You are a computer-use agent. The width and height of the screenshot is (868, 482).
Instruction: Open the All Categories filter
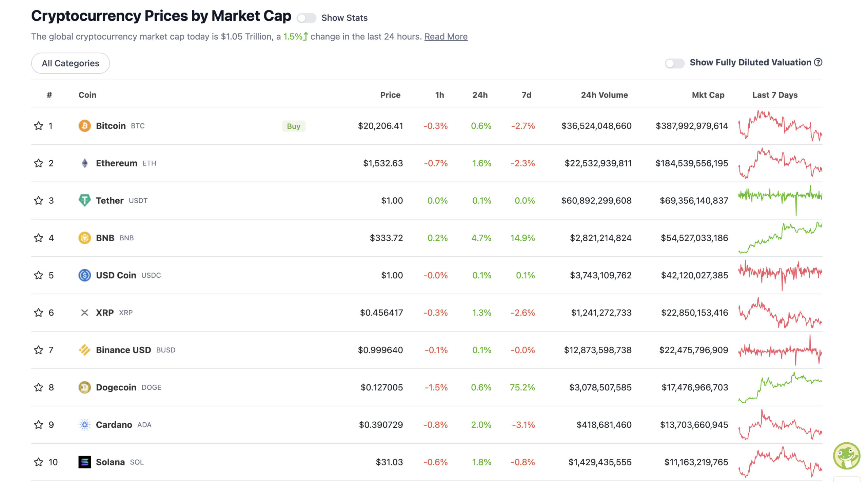[71, 63]
